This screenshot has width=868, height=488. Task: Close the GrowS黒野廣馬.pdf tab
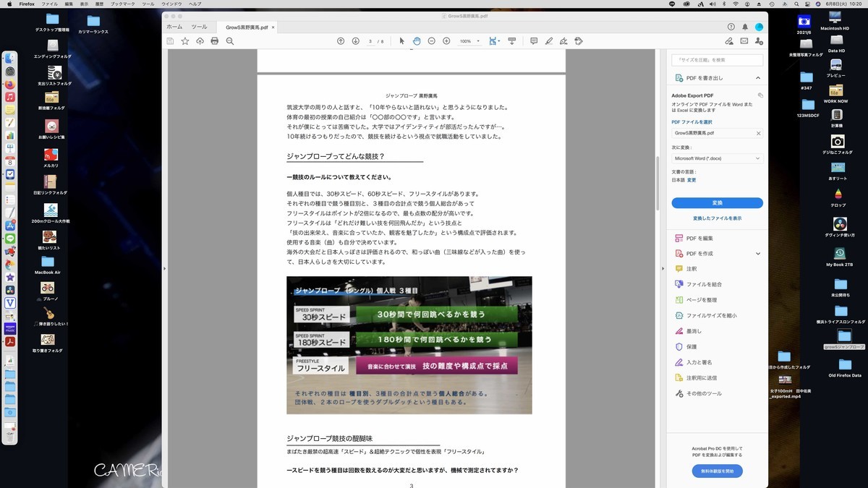tap(273, 27)
